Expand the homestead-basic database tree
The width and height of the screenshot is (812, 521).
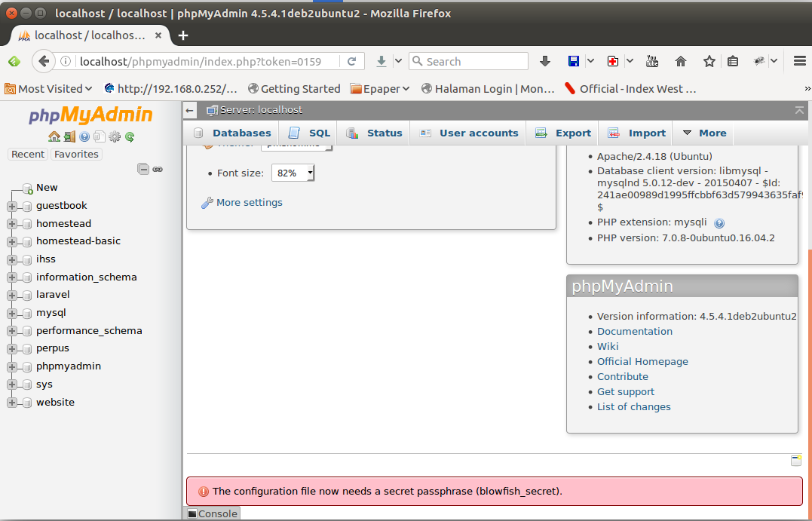click(12, 242)
